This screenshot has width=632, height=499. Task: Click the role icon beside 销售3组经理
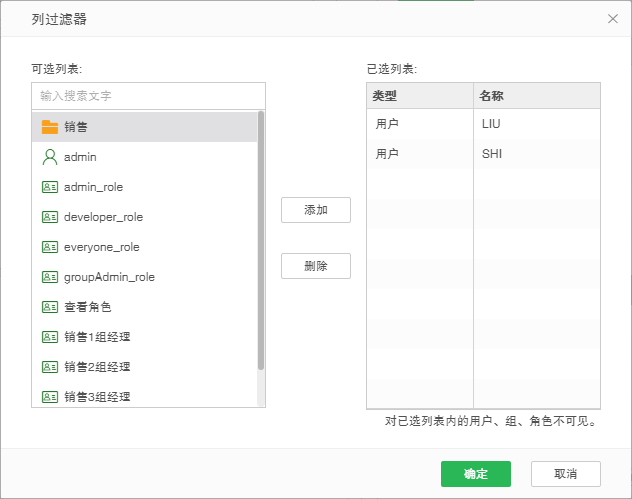pyautogui.click(x=50, y=397)
